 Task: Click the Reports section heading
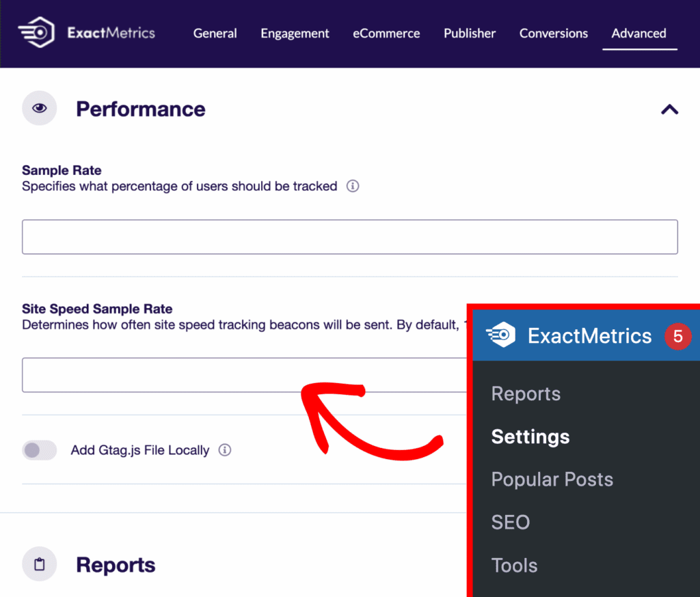(116, 565)
